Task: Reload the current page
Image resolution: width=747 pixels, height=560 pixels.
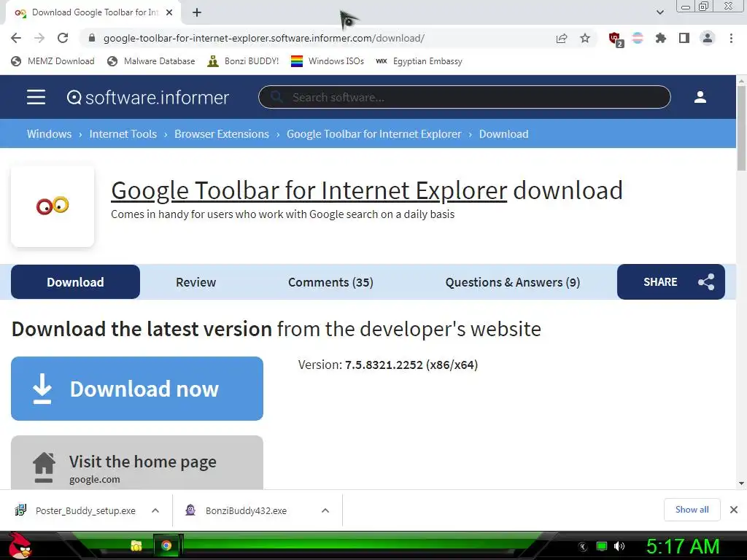Action: pos(63,38)
